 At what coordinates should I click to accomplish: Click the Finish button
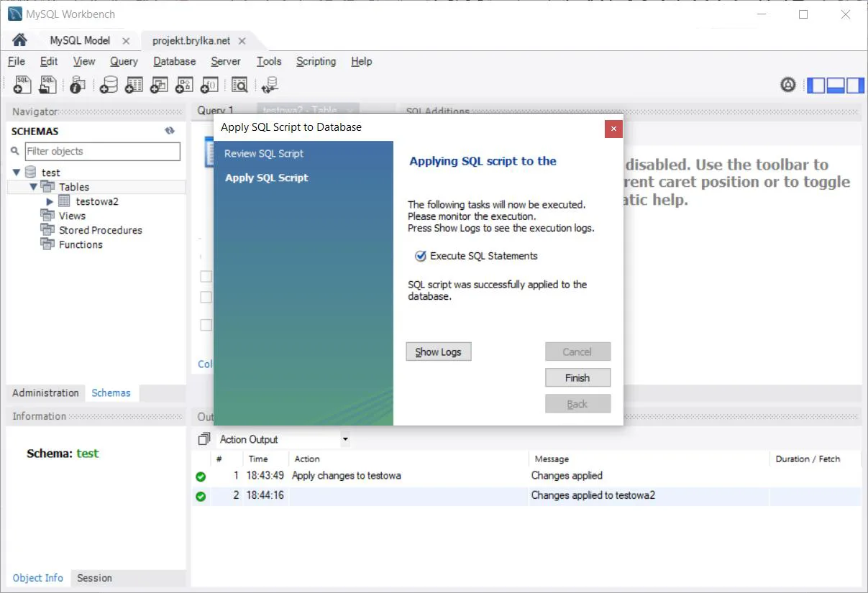(577, 377)
